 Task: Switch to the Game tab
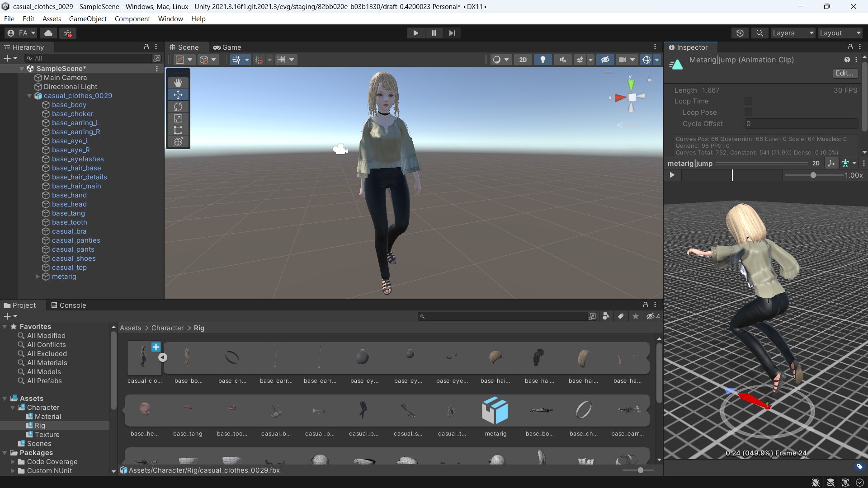pyautogui.click(x=227, y=47)
